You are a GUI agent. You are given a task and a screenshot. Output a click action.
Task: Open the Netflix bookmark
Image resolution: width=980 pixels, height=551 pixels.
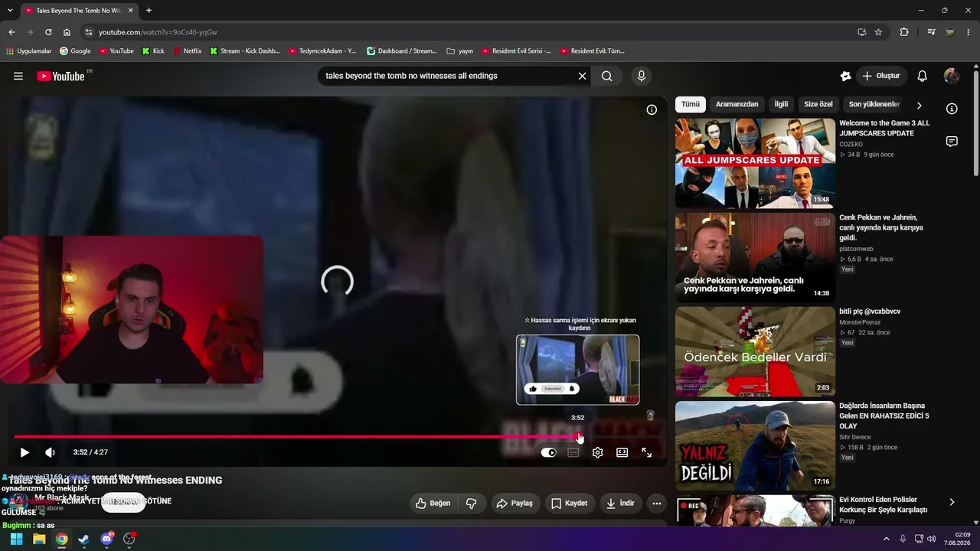coord(188,51)
